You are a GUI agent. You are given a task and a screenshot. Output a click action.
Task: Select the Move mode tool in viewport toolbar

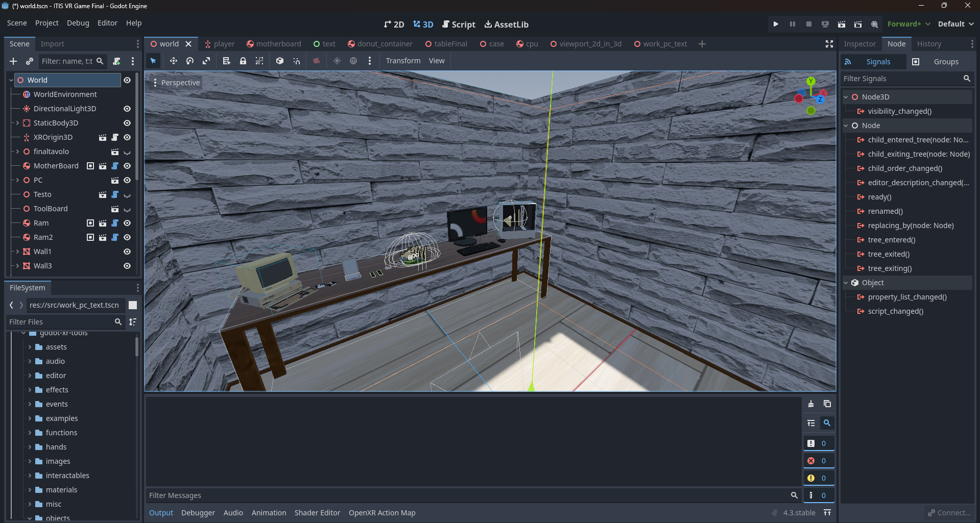[174, 61]
